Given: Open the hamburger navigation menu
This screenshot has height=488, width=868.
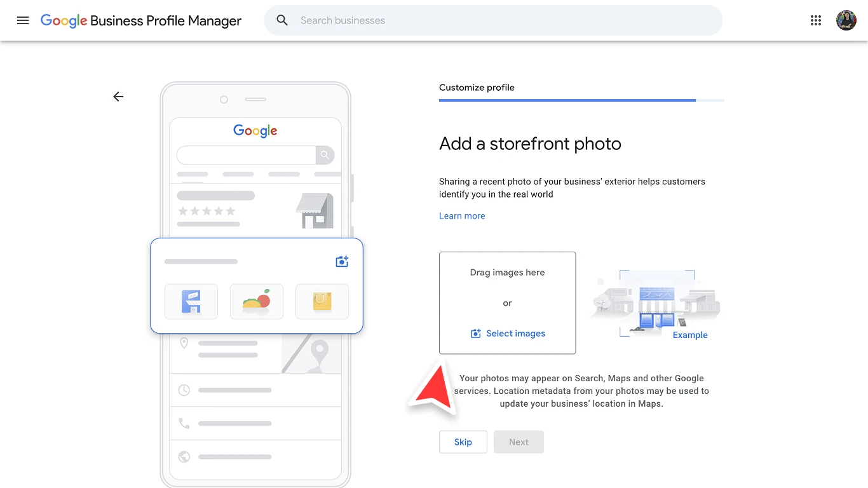Looking at the screenshot, I should [23, 20].
